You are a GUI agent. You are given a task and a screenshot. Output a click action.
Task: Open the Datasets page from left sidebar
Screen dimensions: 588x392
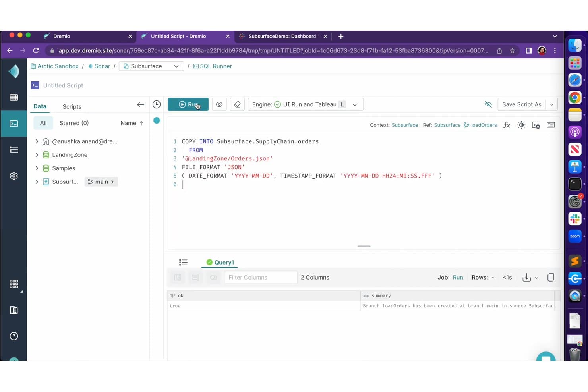coord(14,97)
